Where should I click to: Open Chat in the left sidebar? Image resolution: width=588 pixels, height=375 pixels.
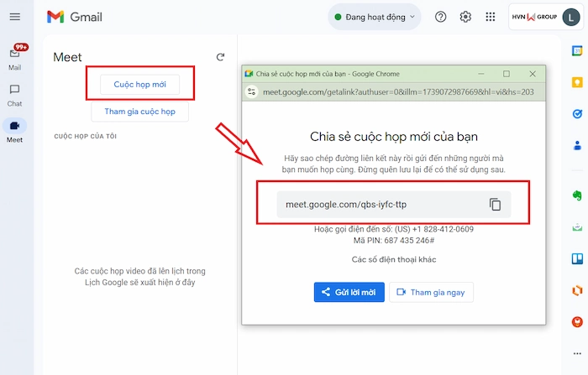click(14, 93)
